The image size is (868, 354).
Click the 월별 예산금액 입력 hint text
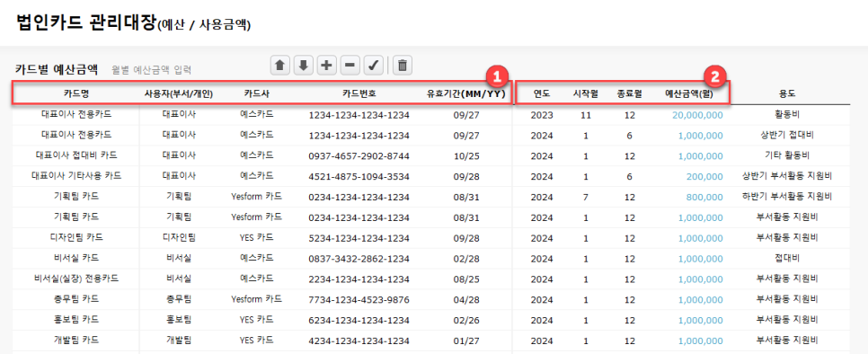[x=152, y=70]
